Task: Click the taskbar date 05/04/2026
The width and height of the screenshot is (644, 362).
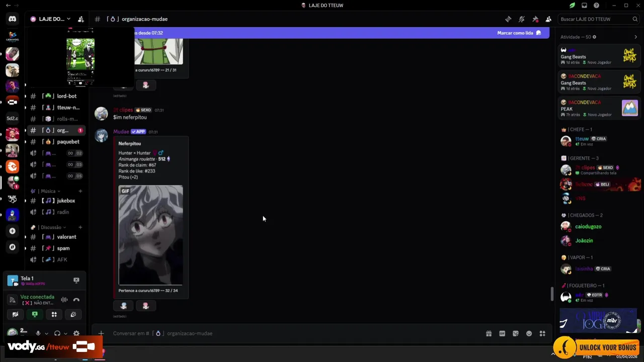Action: pos(627,356)
